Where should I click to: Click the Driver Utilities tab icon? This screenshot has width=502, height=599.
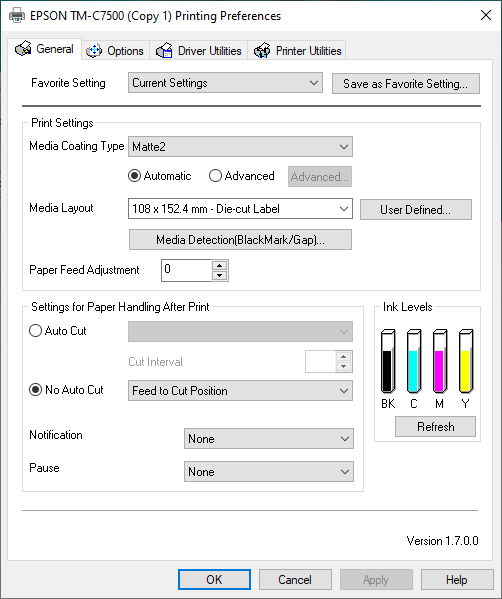(164, 50)
